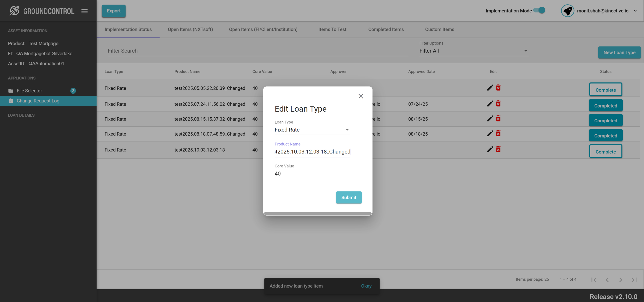The height and width of the screenshot is (302, 644).
Task: Go to the last page of results
Action: [x=634, y=280]
